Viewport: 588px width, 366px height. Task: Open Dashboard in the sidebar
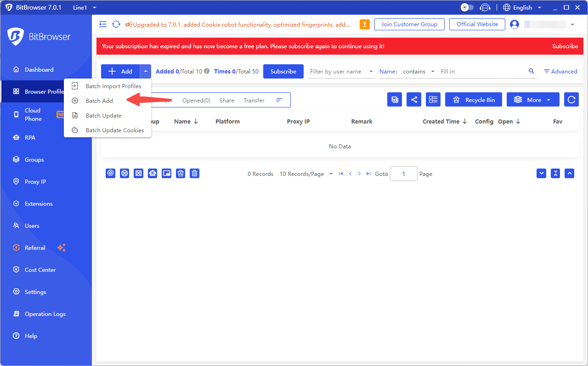click(x=46, y=69)
